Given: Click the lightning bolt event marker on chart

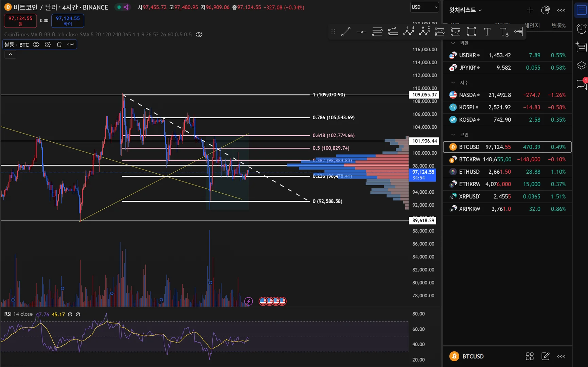Looking at the screenshot, I should point(249,301).
